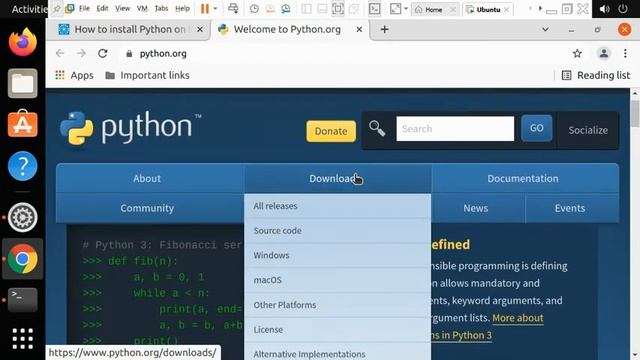This screenshot has height=360, width=640.
Task: Click the magnifier search icon
Action: (x=377, y=129)
